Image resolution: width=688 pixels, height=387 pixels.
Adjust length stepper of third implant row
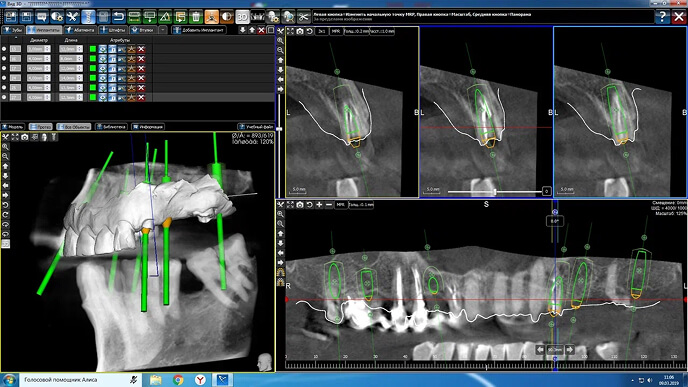tap(79, 68)
